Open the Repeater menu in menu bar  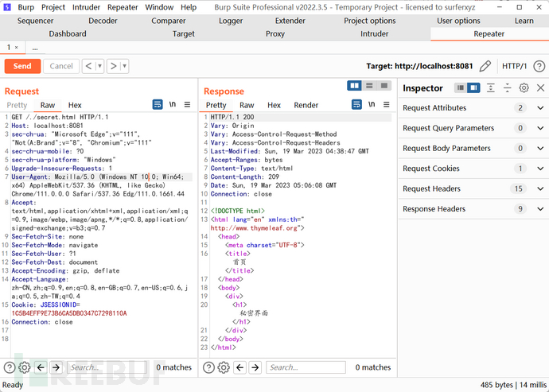[x=123, y=7]
